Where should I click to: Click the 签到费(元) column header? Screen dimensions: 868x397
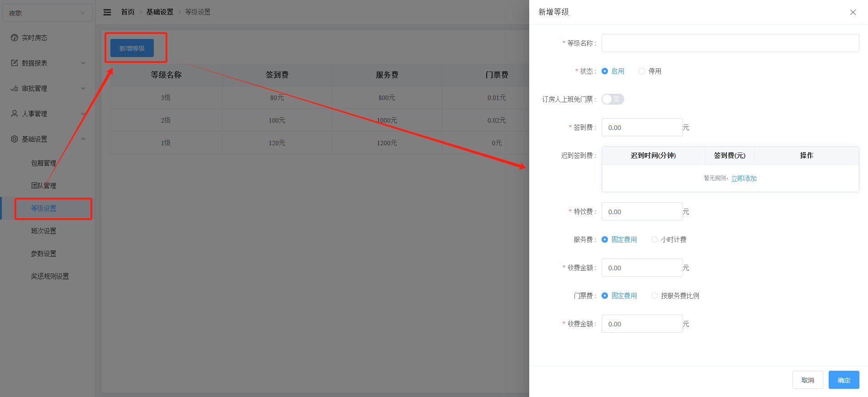(730, 155)
